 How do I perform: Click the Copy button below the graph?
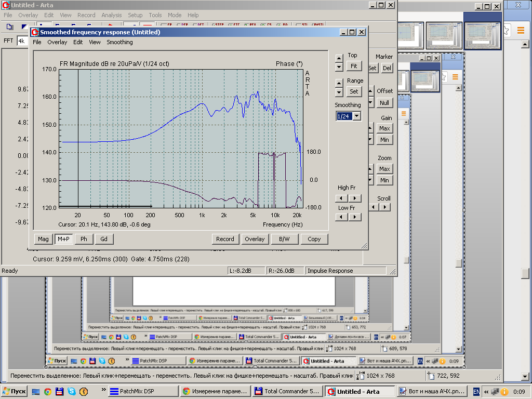click(x=314, y=239)
